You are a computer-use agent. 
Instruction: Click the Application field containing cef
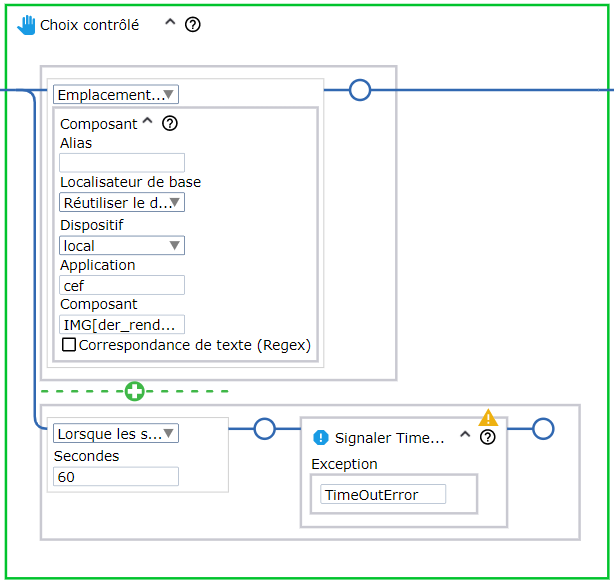[x=122, y=286]
